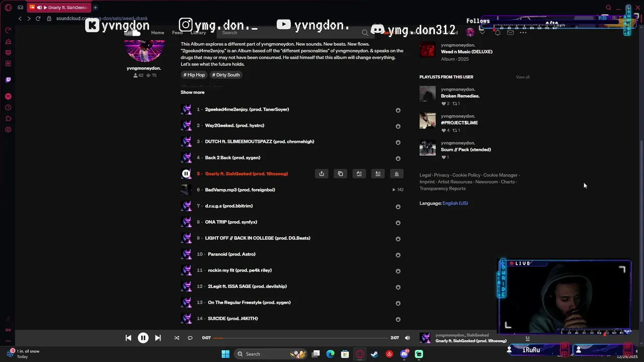
Task: Skip to next track in player bar
Action: pos(157,338)
